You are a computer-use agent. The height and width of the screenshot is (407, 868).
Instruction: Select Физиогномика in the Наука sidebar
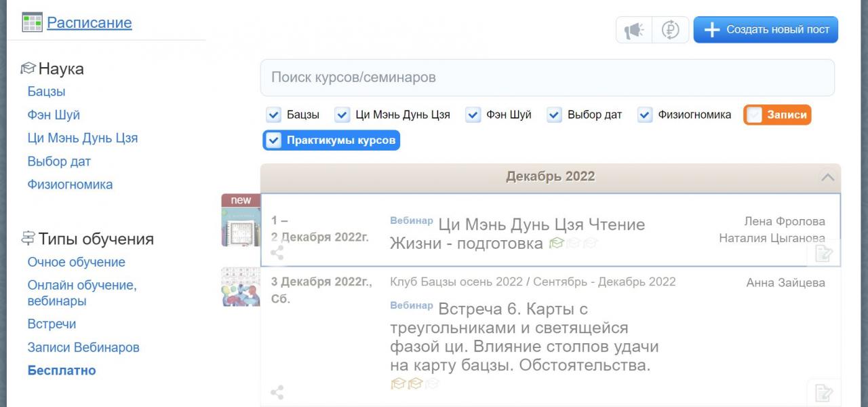(70, 185)
